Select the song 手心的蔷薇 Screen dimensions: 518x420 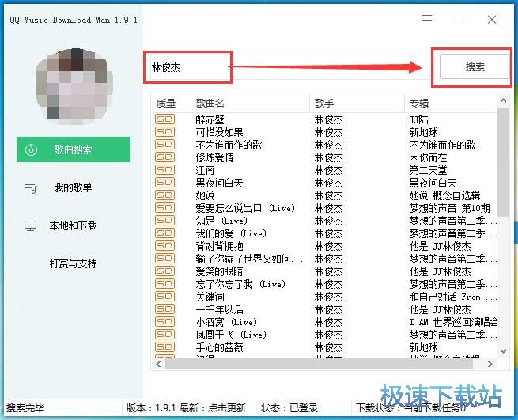click(219, 347)
